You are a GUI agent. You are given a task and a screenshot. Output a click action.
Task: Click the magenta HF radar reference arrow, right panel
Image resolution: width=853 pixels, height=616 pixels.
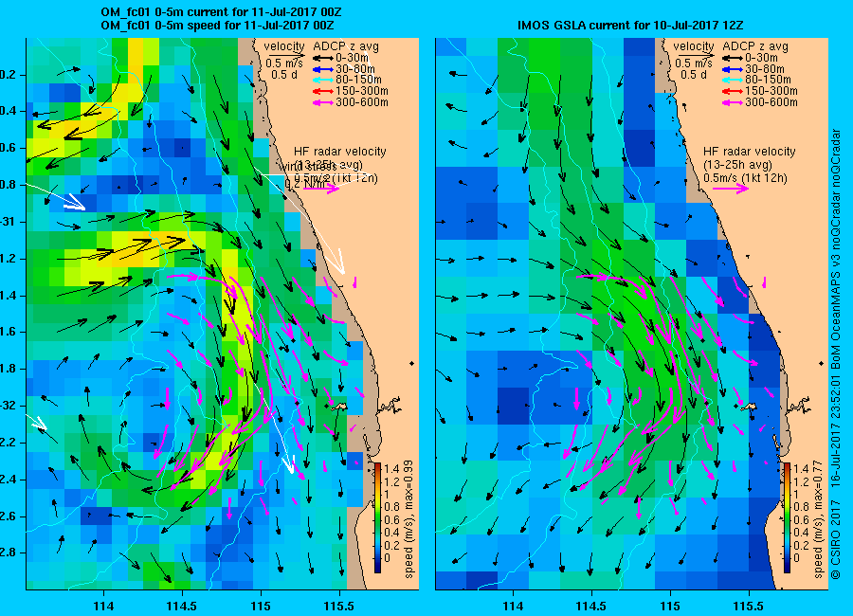[731, 189]
